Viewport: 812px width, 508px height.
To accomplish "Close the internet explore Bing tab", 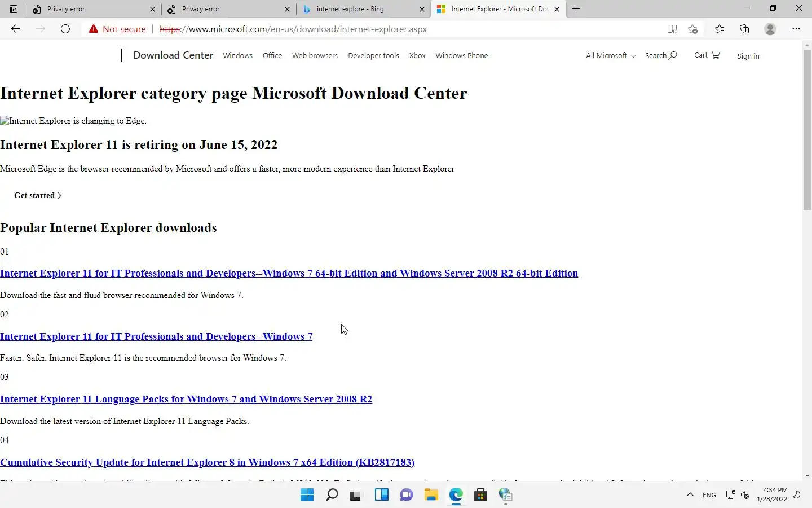I will pyautogui.click(x=422, y=9).
